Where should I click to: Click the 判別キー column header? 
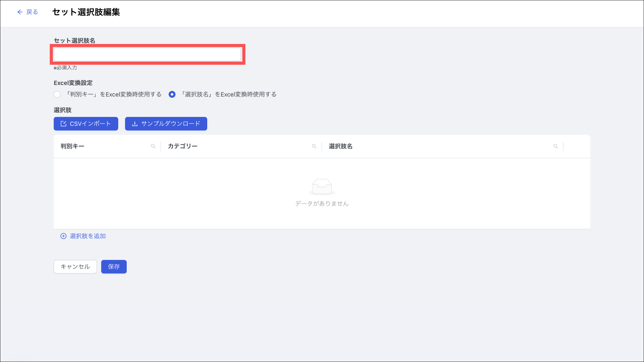pos(72,146)
